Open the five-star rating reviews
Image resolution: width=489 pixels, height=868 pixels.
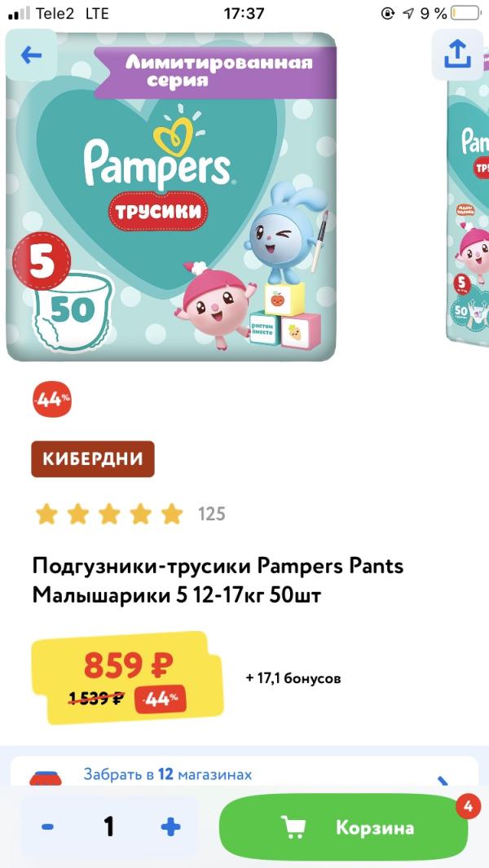pos(109,515)
